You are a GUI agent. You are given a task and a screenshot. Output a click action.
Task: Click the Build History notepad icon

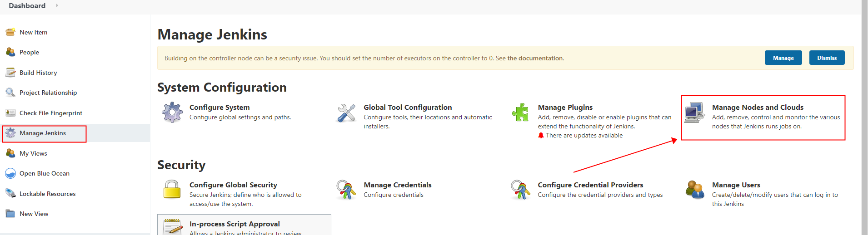point(10,73)
